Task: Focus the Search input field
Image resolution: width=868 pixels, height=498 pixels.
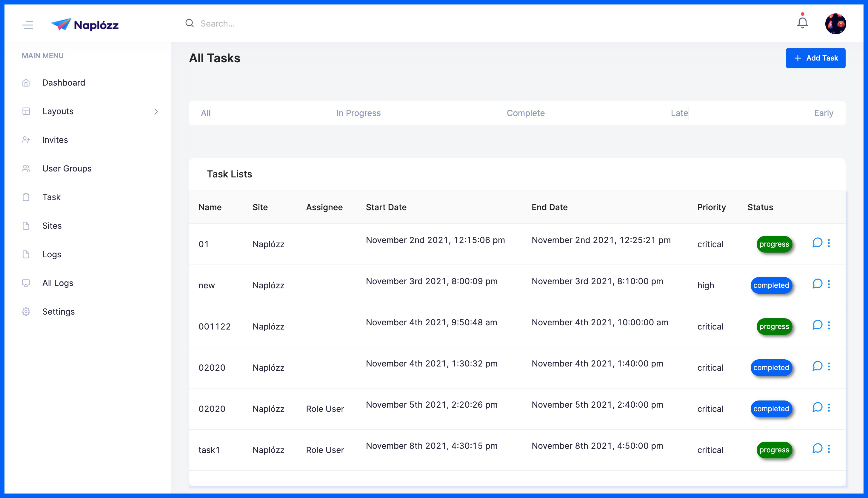Action: pos(308,24)
